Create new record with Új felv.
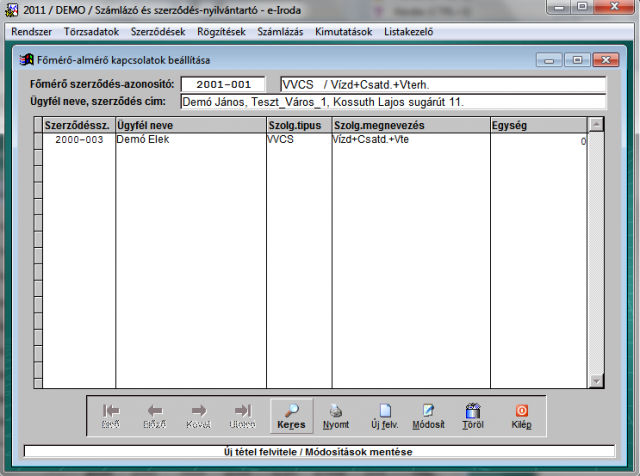Screen dimensions: 640x476 (386, 415)
